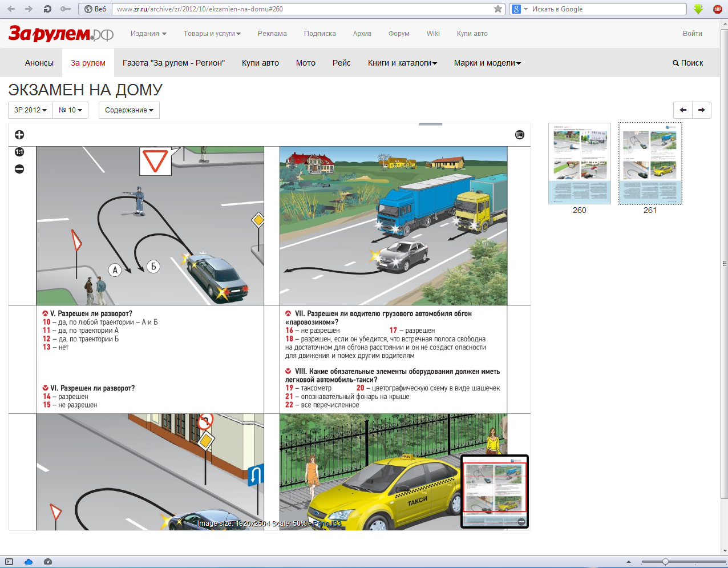Click the browser zoom slider in status bar

(x=665, y=562)
